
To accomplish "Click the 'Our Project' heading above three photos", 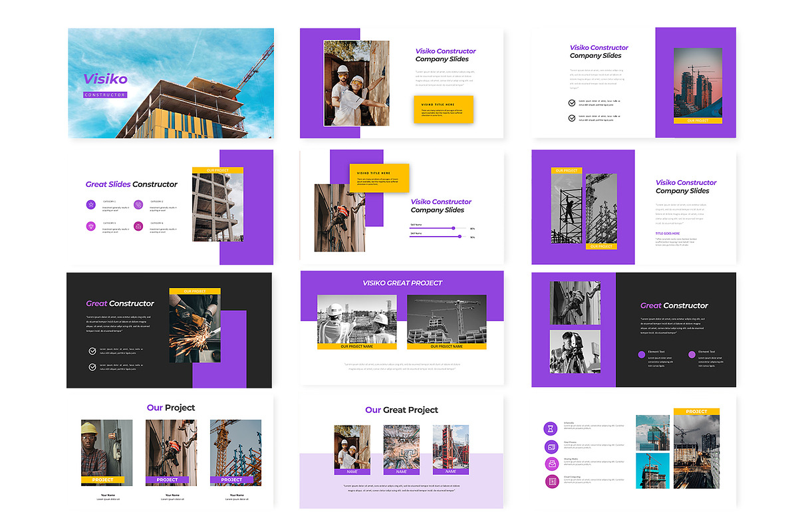I will pyautogui.click(x=171, y=408).
